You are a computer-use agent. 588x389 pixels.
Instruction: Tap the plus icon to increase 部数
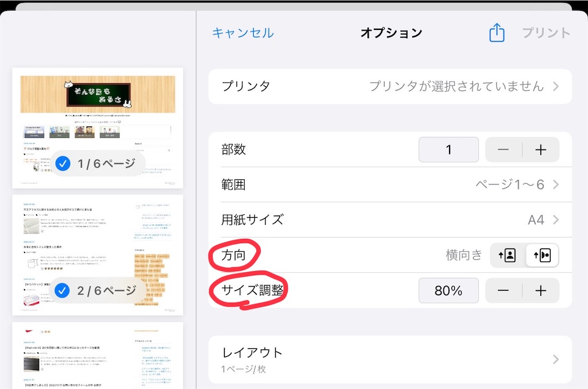tap(540, 149)
